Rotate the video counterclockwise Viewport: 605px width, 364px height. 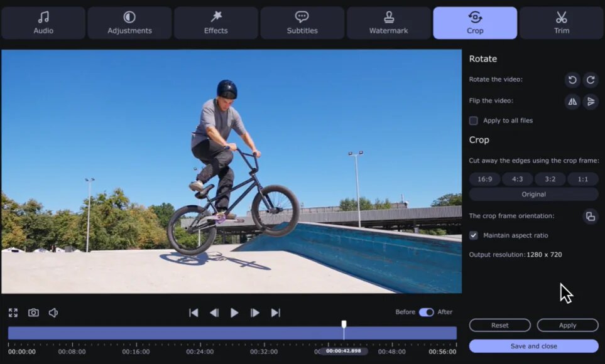point(572,80)
